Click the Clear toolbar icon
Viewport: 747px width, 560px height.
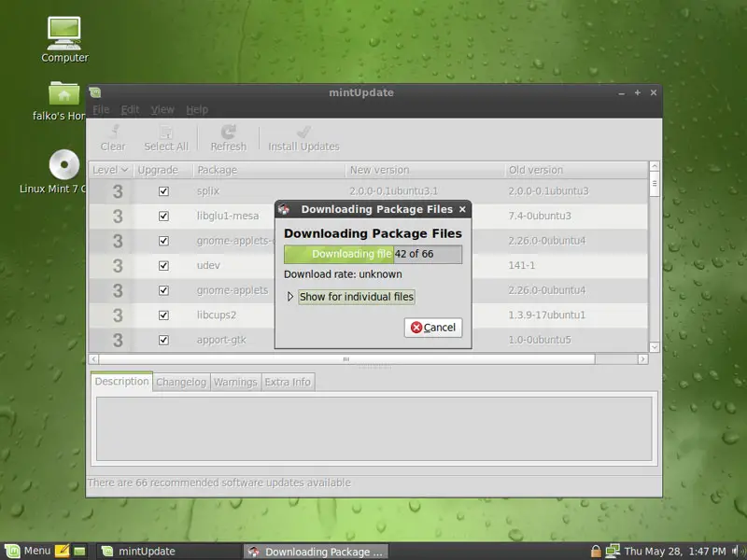(113, 132)
